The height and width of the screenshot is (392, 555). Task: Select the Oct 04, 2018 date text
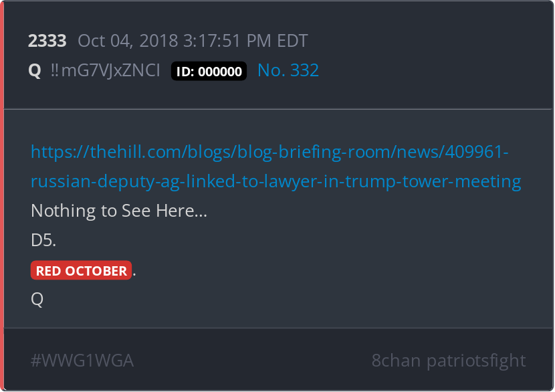click(x=128, y=41)
